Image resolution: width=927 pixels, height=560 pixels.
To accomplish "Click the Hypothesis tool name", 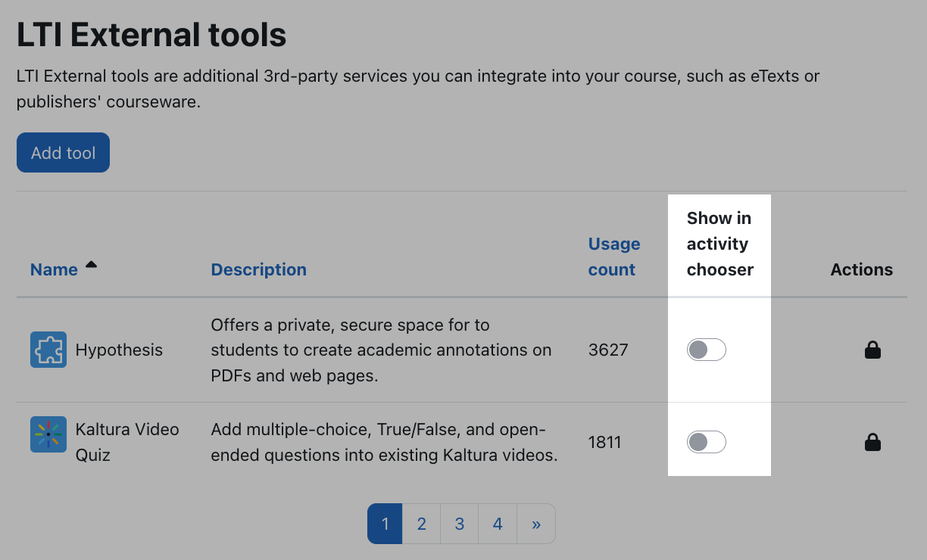I will (119, 350).
